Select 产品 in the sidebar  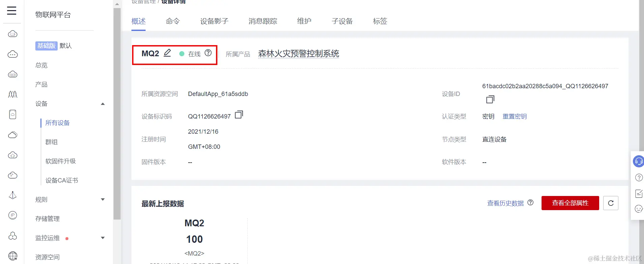point(41,84)
